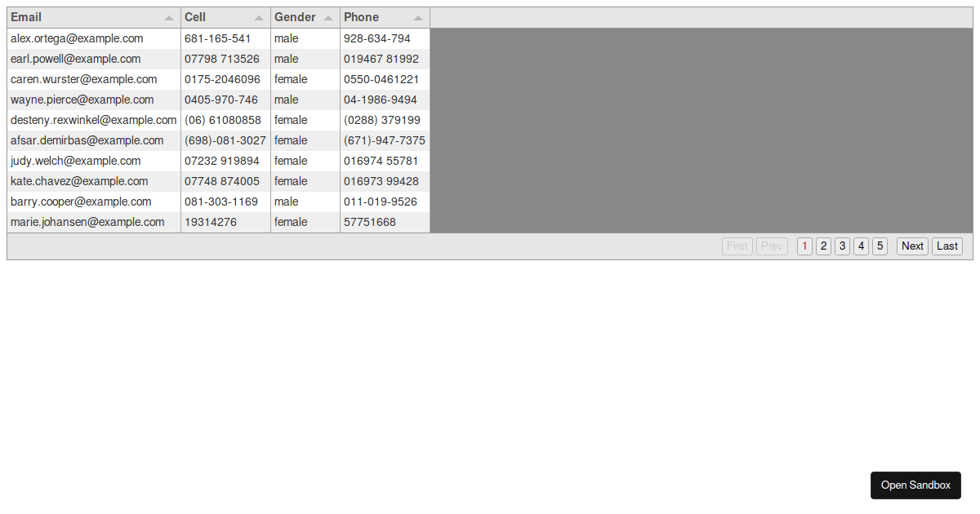Select the row for alex.ortega@example.com
The image size is (980, 514).
point(77,38)
